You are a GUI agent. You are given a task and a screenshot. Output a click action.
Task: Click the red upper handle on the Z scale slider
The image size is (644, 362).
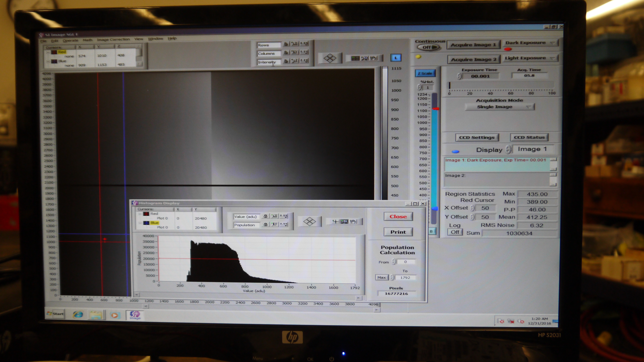tap(436, 109)
